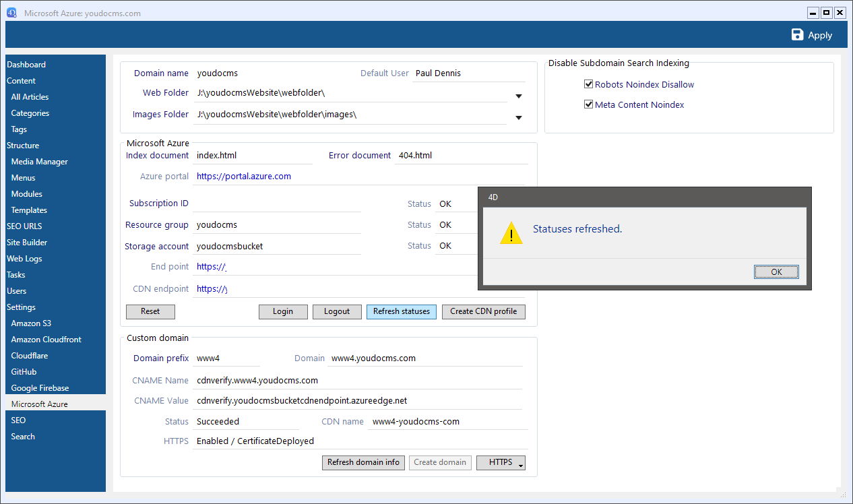Click the Default User field
Screen dimensions: 853x504
pyautogui.click(x=468, y=73)
